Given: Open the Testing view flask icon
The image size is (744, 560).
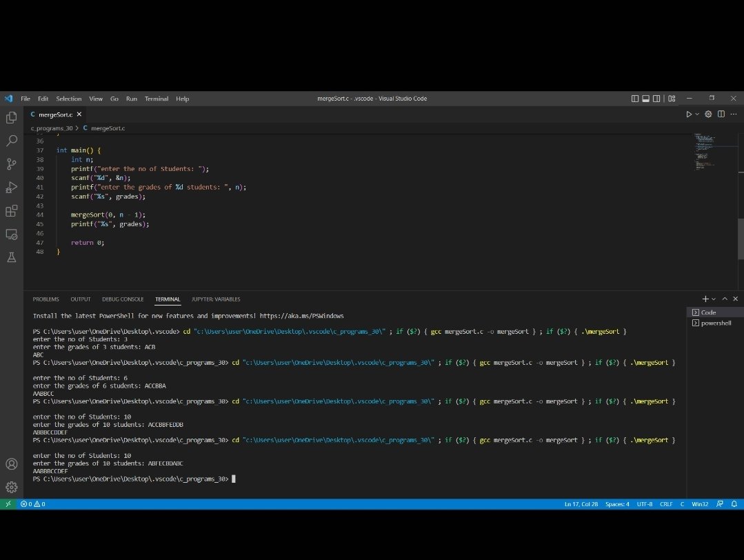Looking at the screenshot, I should pyautogui.click(x=11, y=258).
